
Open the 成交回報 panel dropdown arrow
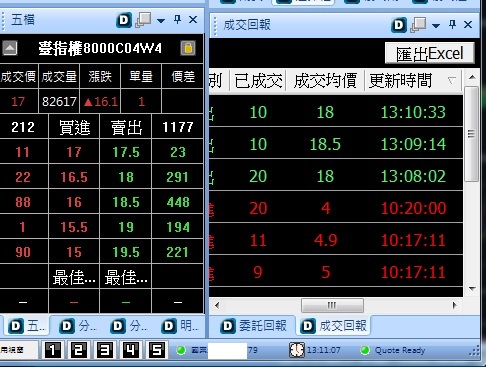coord(436,25)
